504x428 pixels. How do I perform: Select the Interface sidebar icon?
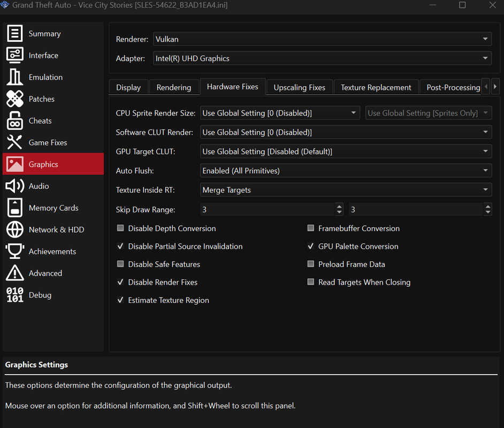pyautogui.click(x=15, y=55)
